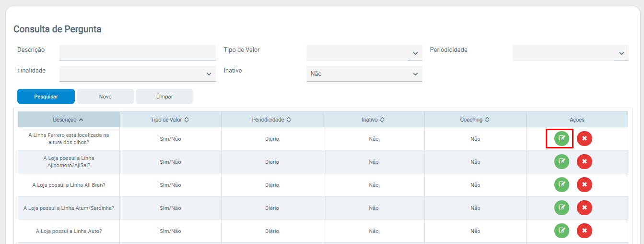Edit the Linha All Bran question
Screen dimensions: 644x244
click(562, 184)
